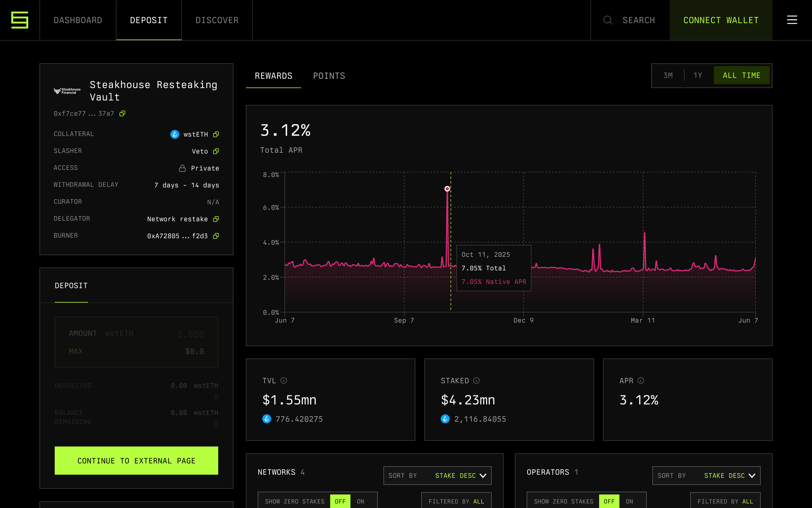Open the DISCOVER tab
The height and width of the screenshot is (508, 812).
coord(217,20)
